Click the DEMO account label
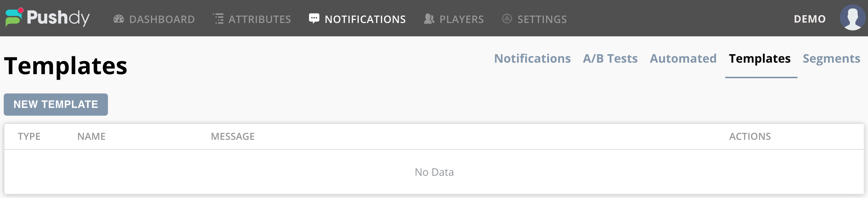The image size is (868, 198). (x=810, y=19)
